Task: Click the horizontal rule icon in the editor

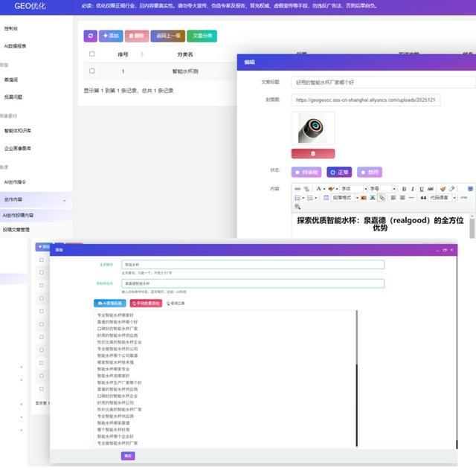Action: [x=411, y=198]
